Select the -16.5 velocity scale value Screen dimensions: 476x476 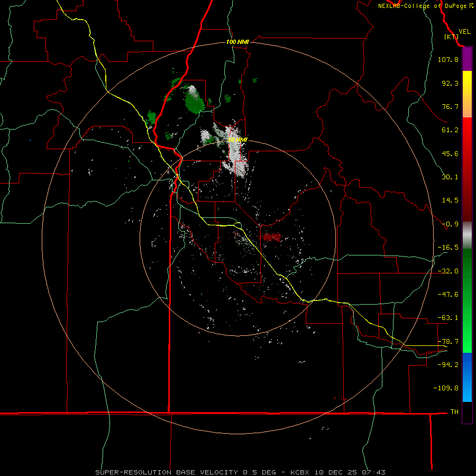click(448, 248)
